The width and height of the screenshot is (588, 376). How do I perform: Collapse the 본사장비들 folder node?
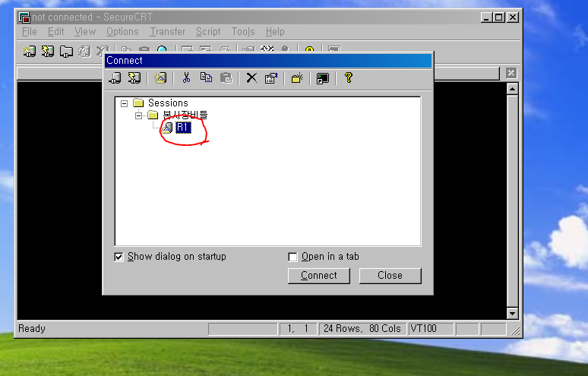pyautogui.click(x=138, y=115)
